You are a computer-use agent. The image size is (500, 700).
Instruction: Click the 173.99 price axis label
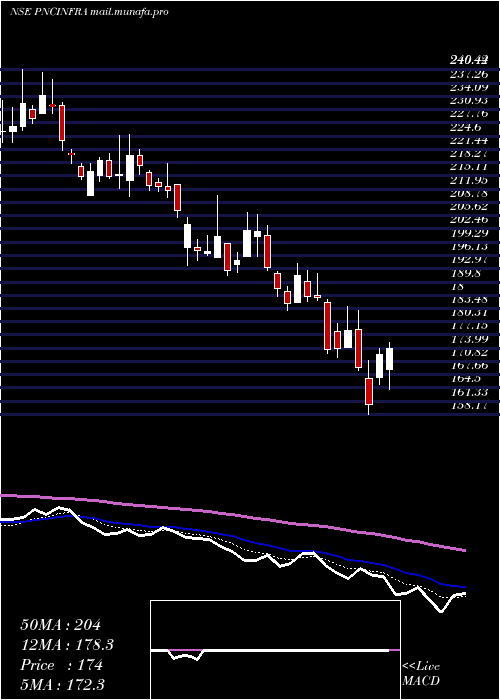[x=469, y=339]
